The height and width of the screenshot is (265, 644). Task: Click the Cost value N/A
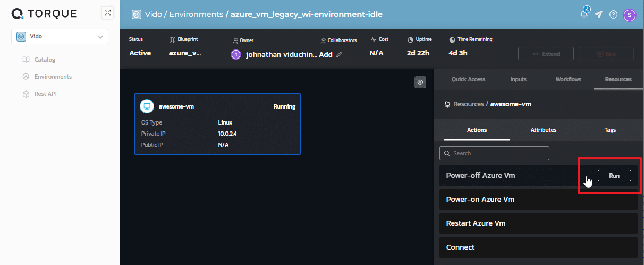(x=377, y=53)
